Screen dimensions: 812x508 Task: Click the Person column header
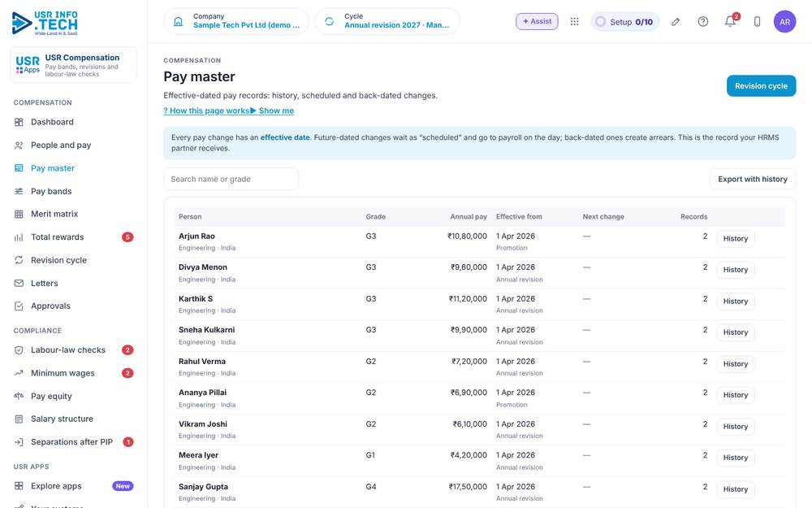tap(190, 217)
